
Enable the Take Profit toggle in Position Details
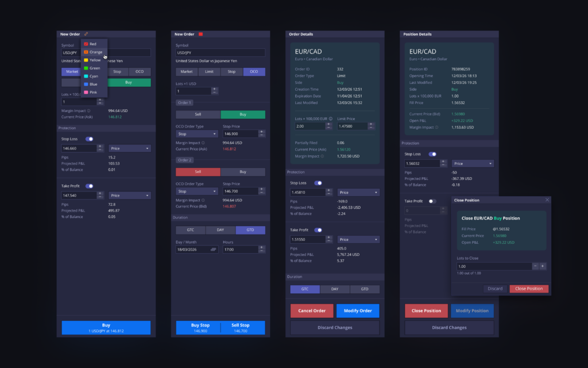432,201
